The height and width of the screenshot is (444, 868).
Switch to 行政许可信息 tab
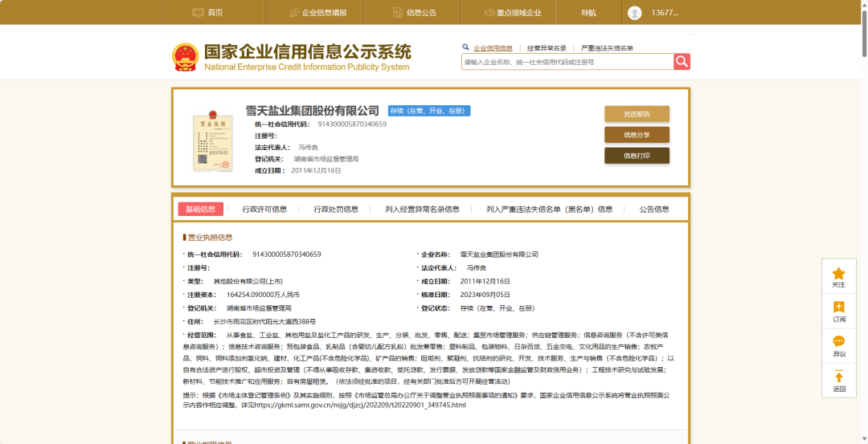pyautogui.click(x=264, y=209)
